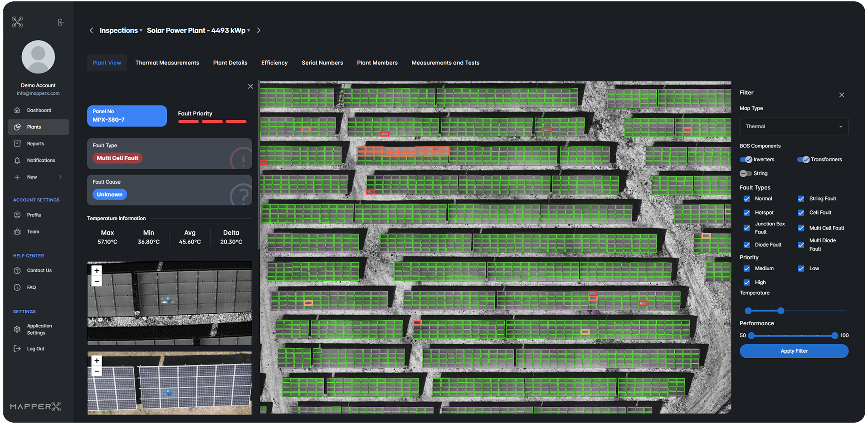
Task: Zoom in on the thermal preview thumbnail
Action: coord(97,270)
